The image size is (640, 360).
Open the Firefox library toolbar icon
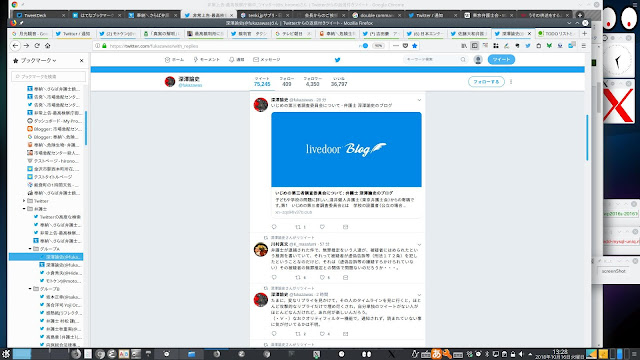464,46
